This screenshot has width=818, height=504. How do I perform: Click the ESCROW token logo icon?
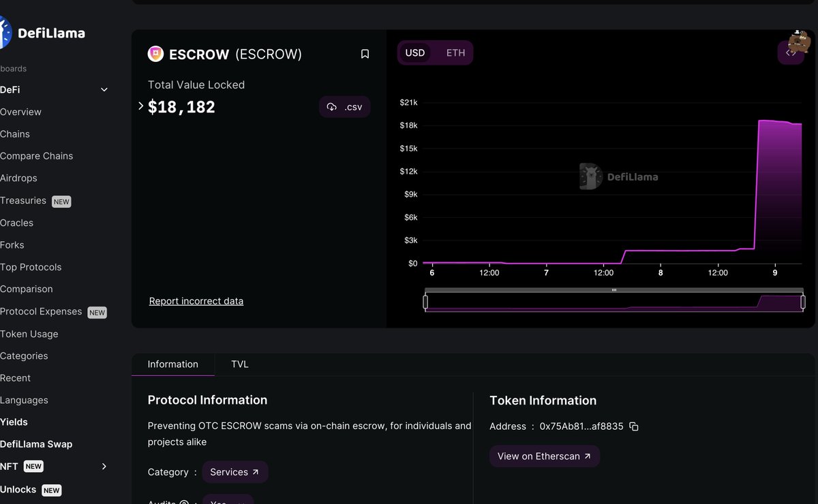[155, 54]
